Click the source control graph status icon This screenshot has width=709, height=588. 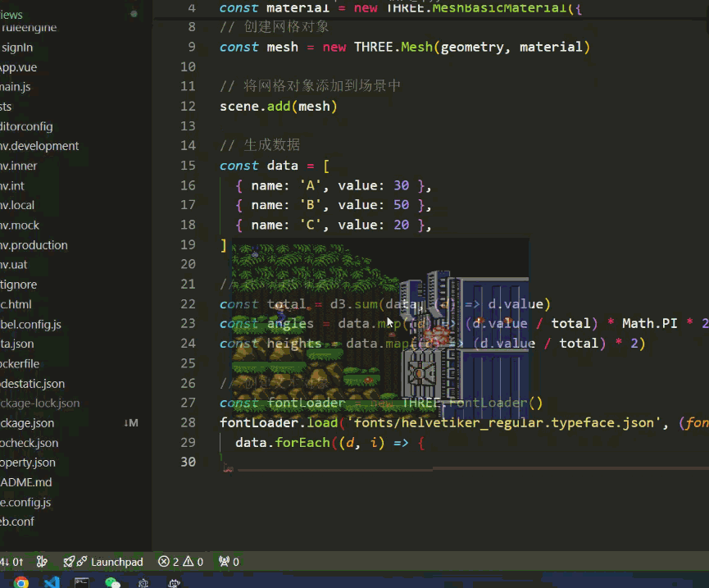coord(43,562)
